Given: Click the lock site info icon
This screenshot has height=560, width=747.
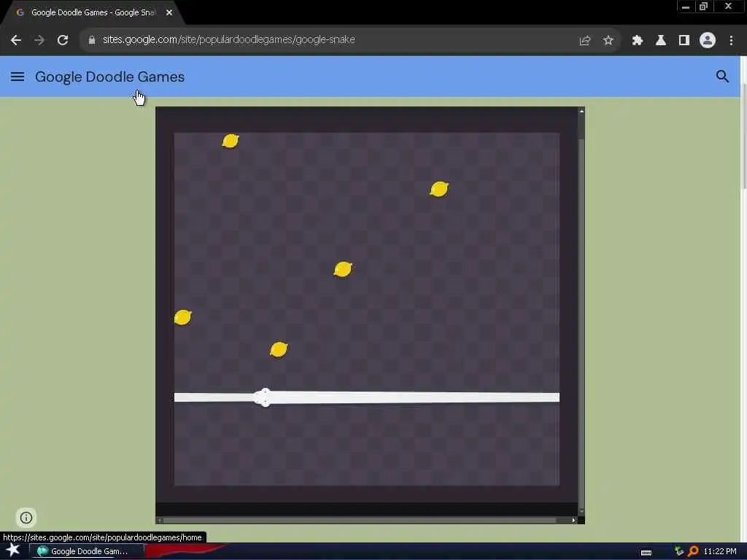Looking at the screenshot, I should pyautogui.click(x=91, y=40).
